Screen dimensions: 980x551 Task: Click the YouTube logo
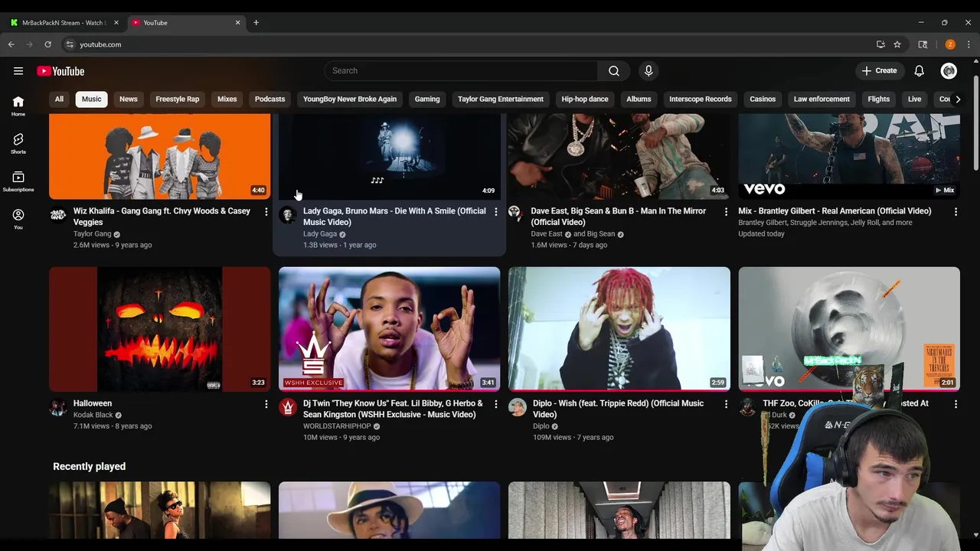click(x=60, y=71)
